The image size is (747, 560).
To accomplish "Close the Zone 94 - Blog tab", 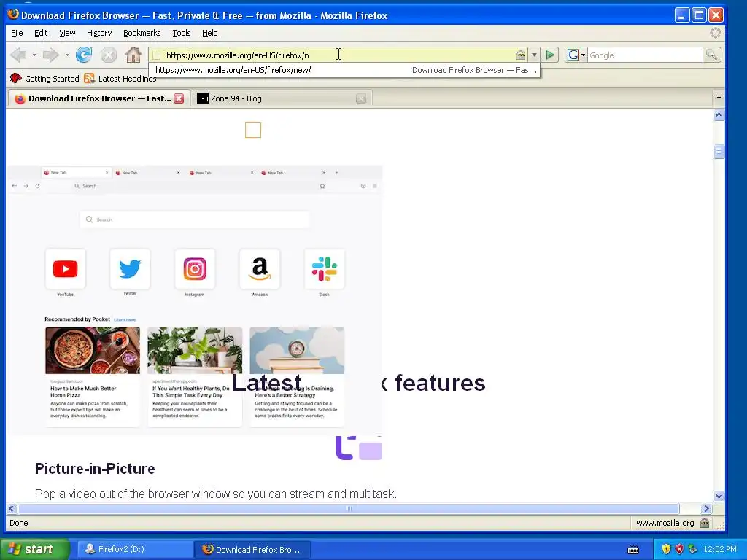I will tap(361, 98).
